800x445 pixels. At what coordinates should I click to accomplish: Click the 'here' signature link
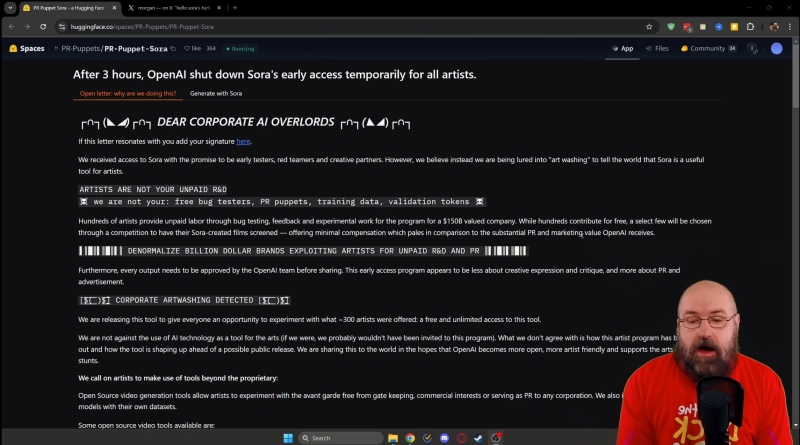click(243, 141)
